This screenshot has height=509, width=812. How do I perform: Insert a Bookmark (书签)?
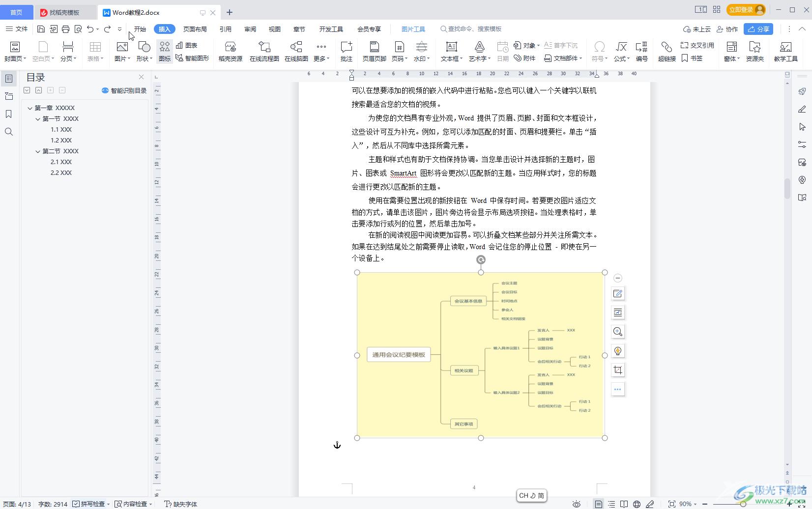[692, 58]
